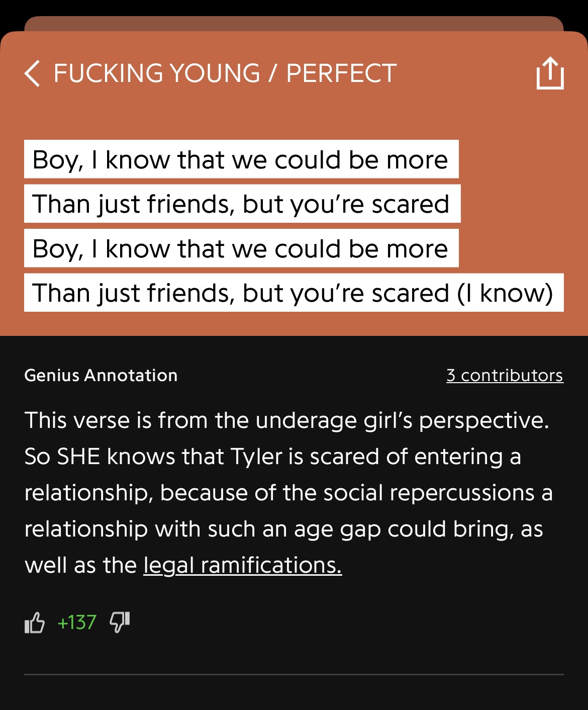Select the first highlighted lyric line
This screenshot has width=588, height=710.
click(241, 159)
